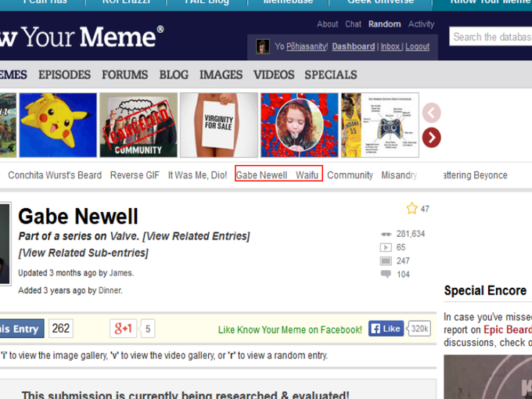Log out of the account

[417, 47]
